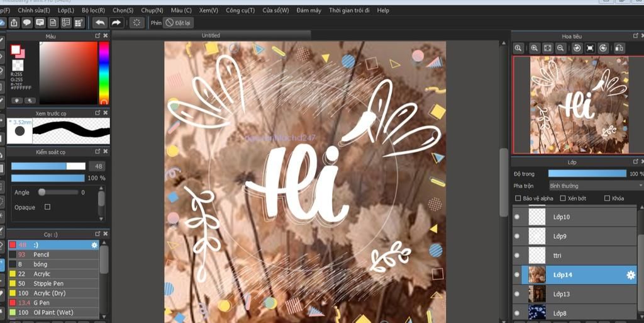This screenshot has height=323, width=644.
Task: Click the speech bubble icon in toolbar
Action: [27, 23]
